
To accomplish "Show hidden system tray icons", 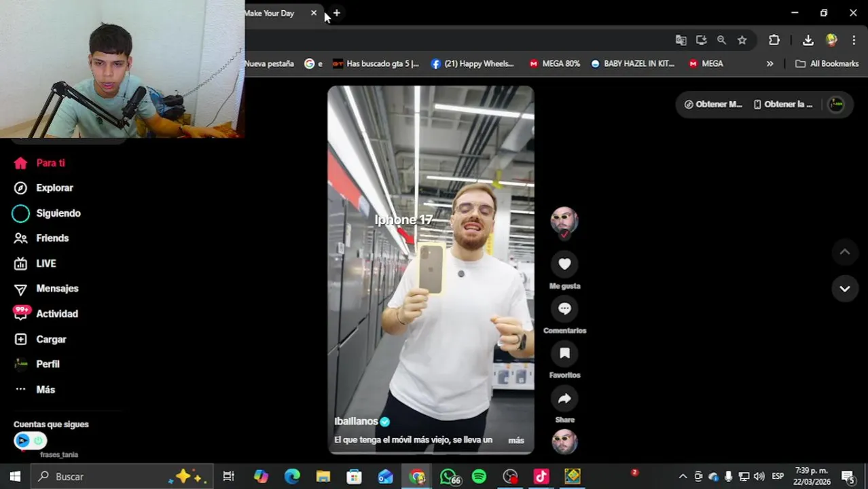I will click(683, 476).
